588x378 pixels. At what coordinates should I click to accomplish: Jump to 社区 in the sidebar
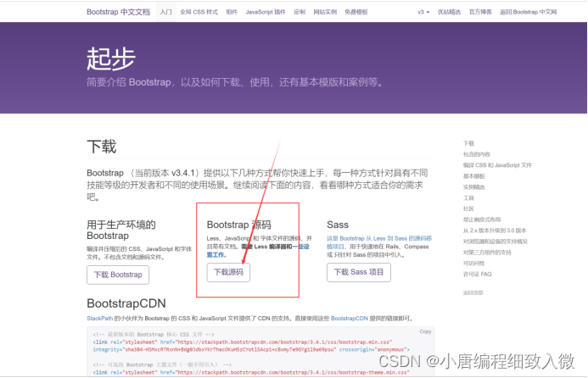click(468, 208)
